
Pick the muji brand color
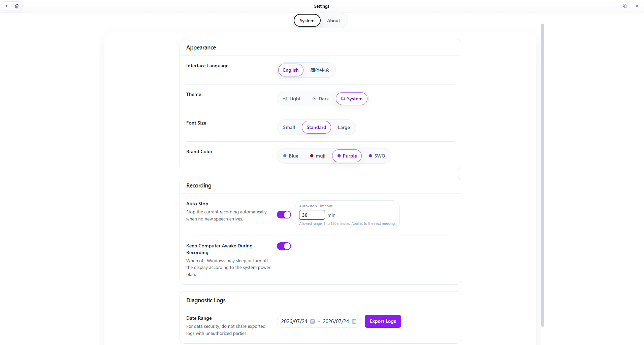point(318,156)
